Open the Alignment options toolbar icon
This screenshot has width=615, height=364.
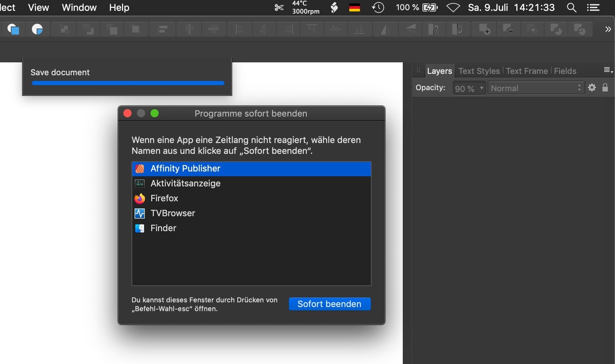tap(163, 29)
